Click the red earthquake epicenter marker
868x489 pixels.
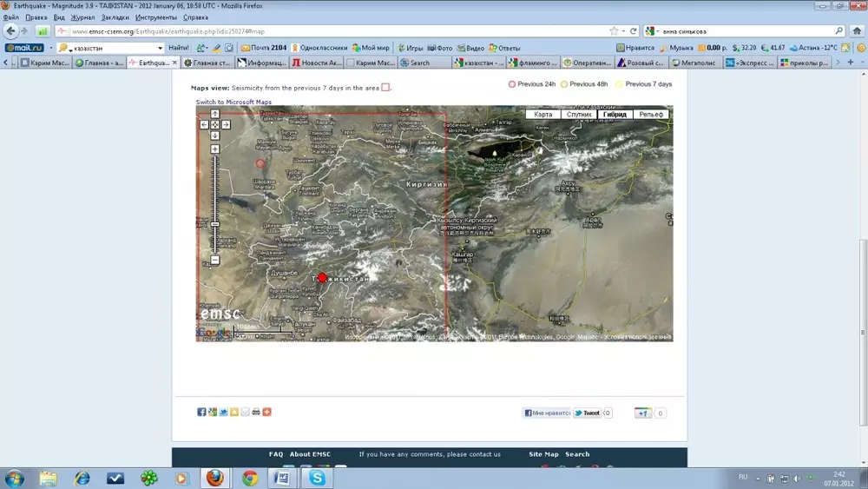[x=322, y=278]
